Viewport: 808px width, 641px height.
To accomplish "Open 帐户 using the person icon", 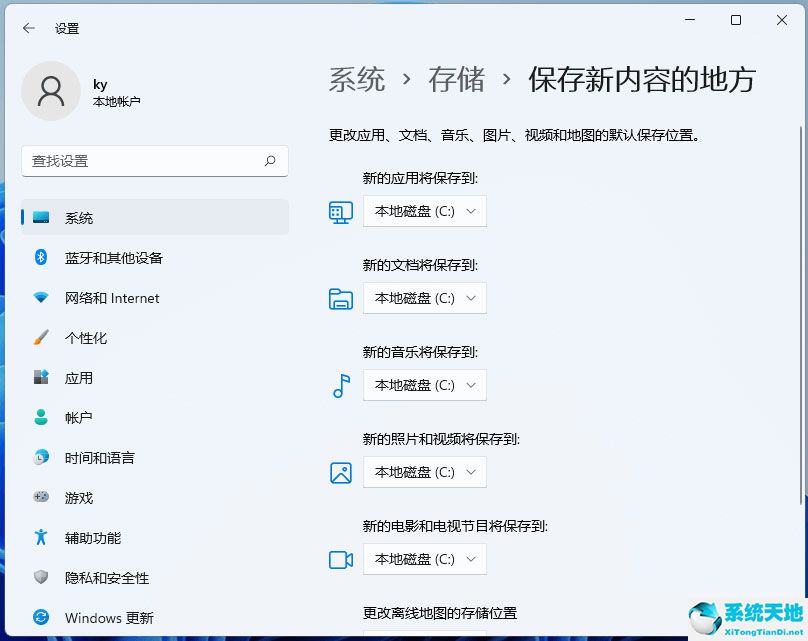I will pyautogui.click(x=41, y=418).
